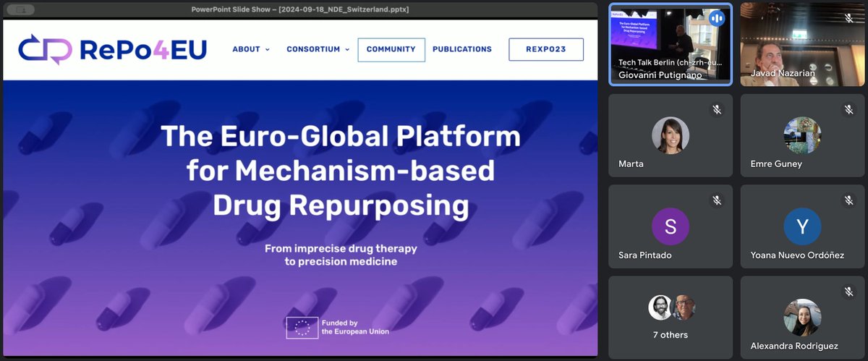Click Sara Pintado's purple S avatar
The image size is (868, 361).
point(671,226)
